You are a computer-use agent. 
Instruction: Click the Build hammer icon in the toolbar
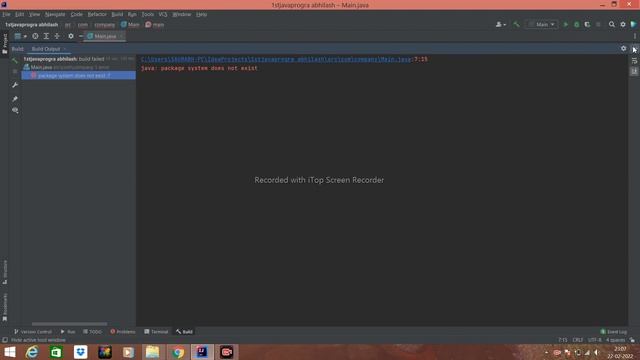(x=517, y=24)
